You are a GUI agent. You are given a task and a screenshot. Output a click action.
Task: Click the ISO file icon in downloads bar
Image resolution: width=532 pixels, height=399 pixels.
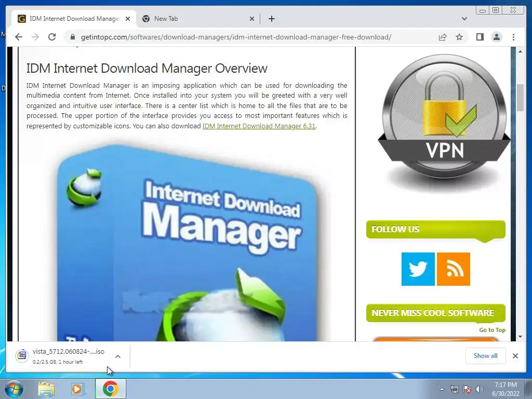pyautogui.click(x=22, y=355)
